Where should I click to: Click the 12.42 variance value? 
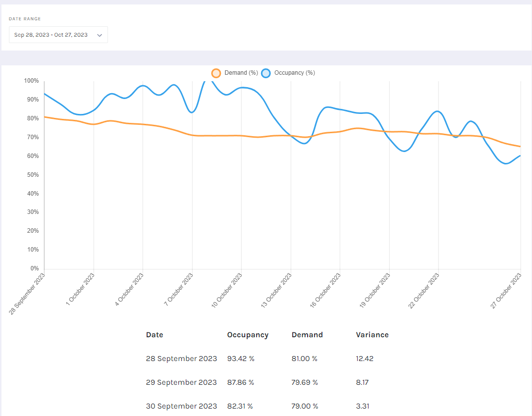365,359
